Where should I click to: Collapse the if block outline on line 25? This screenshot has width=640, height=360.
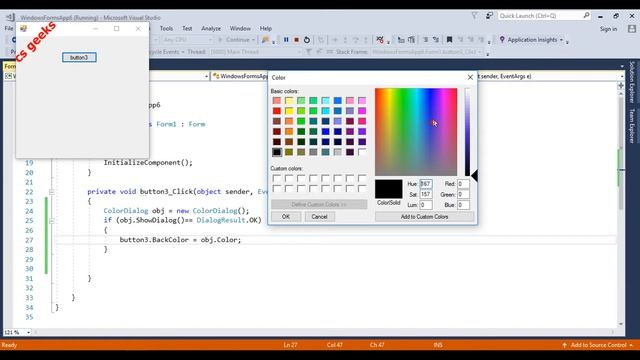52,221
